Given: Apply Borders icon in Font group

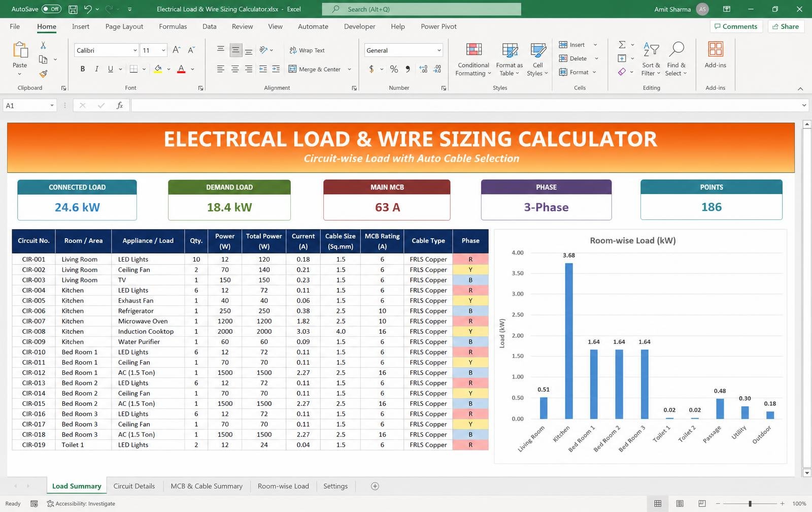Looking at the screenshot, I should (133, 69).
